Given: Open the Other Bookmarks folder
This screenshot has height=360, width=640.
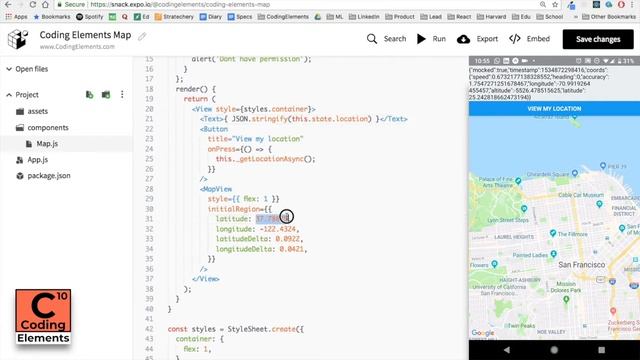Looking at the screenshot, I should click(x=609, y=17).
